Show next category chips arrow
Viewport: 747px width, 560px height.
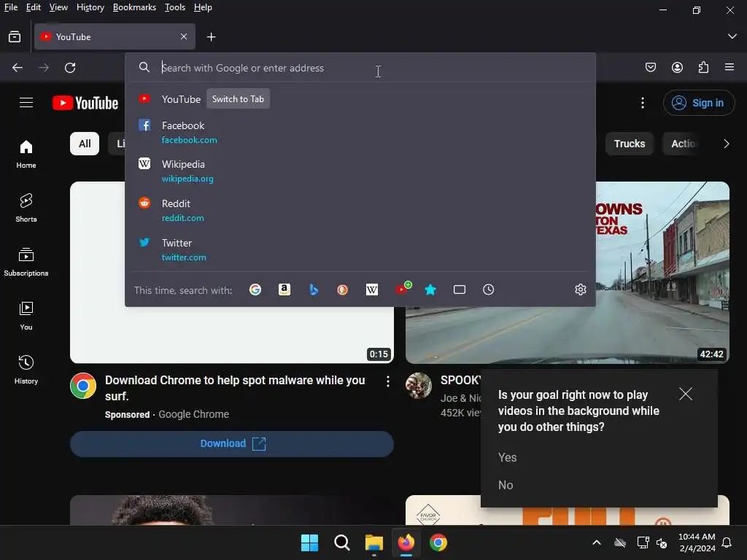[727, 144]
